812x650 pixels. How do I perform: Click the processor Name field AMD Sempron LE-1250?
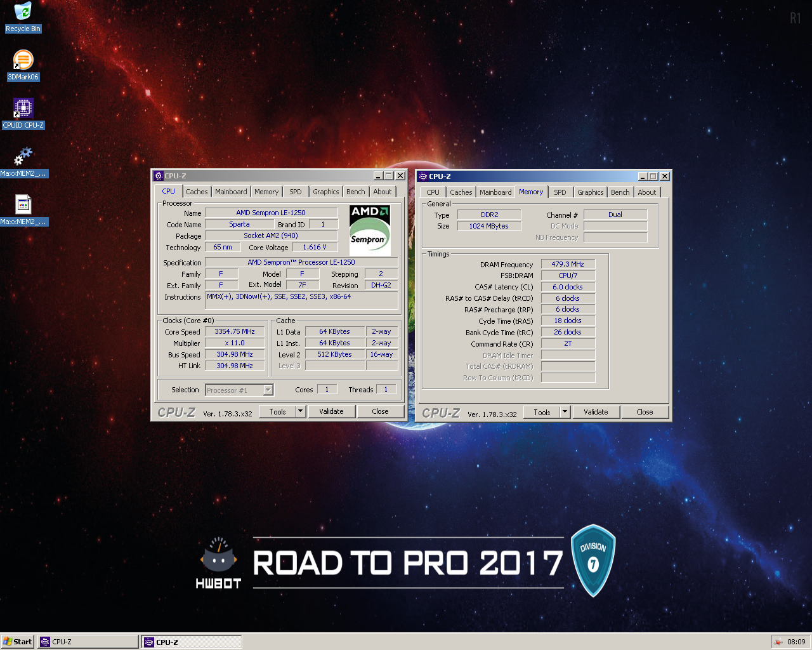pos(271,213)
